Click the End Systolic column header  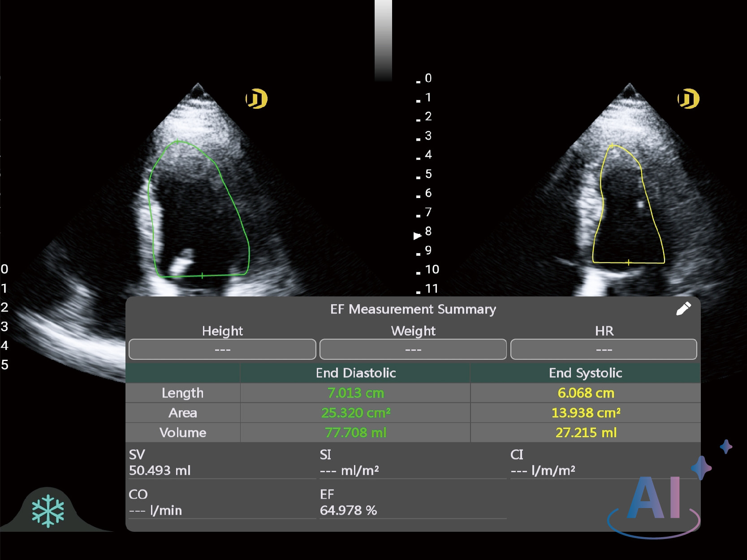click(586, 373)
